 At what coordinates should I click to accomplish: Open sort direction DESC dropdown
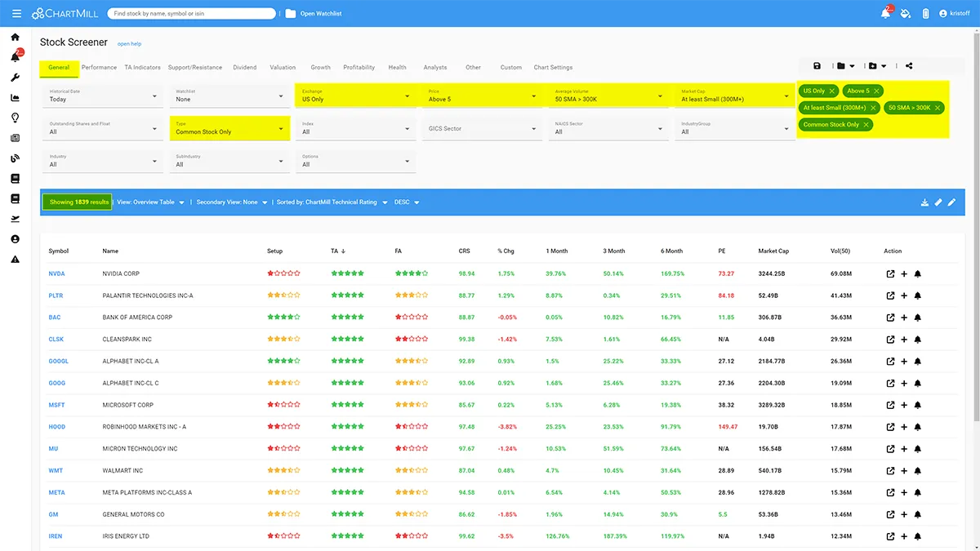(407, 202)
